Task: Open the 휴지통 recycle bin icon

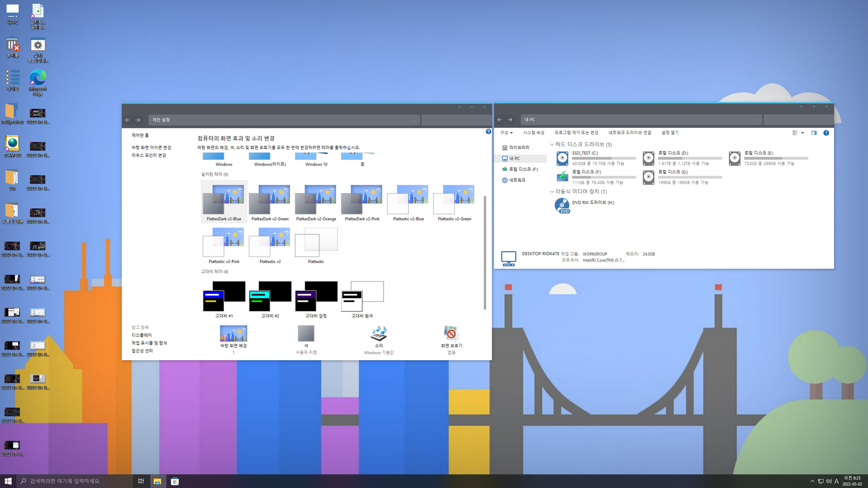Action: tap(12, 48)
